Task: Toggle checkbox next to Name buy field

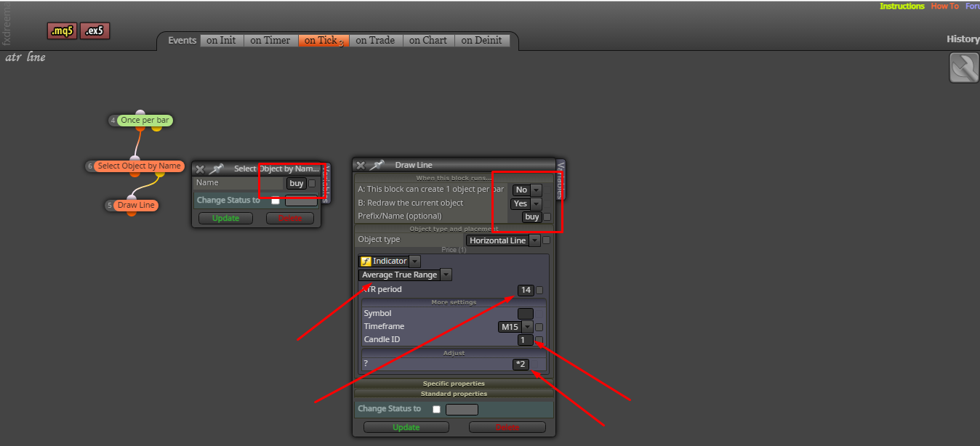Action: coord(312,184)
